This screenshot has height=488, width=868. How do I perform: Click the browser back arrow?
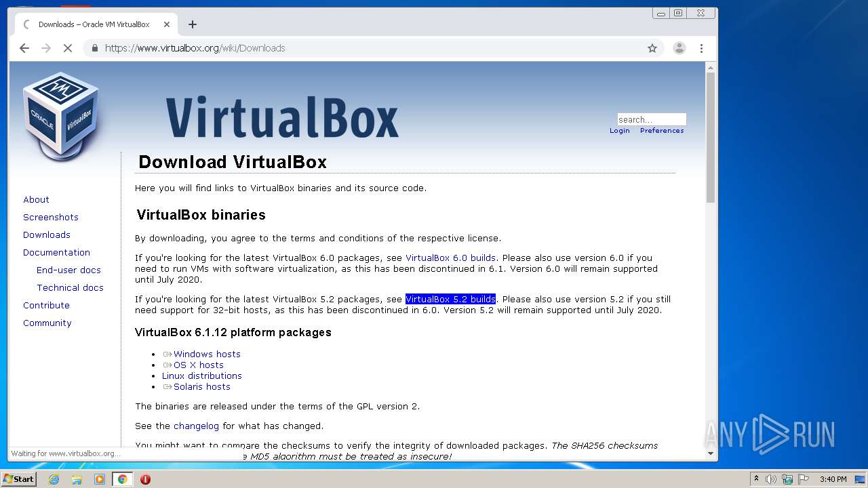point(24,48)
